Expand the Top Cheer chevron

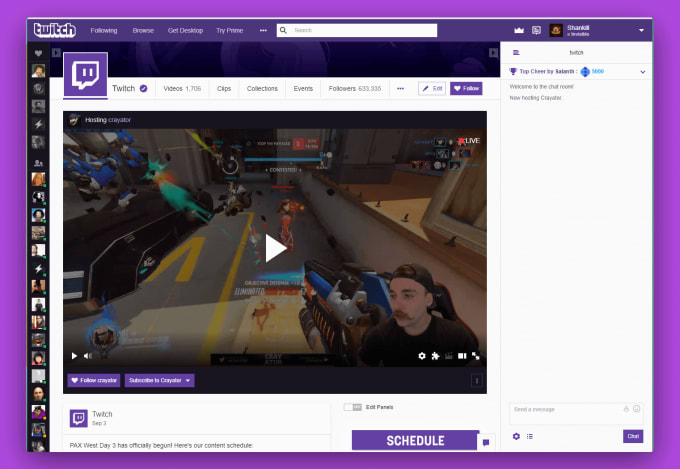coord(643,72)
